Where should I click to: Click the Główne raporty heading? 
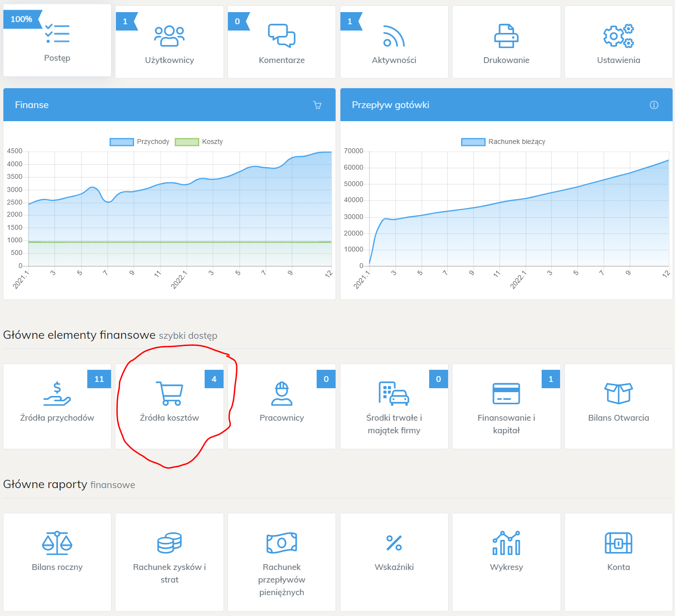pyautogui.click(x=45, y=484)
